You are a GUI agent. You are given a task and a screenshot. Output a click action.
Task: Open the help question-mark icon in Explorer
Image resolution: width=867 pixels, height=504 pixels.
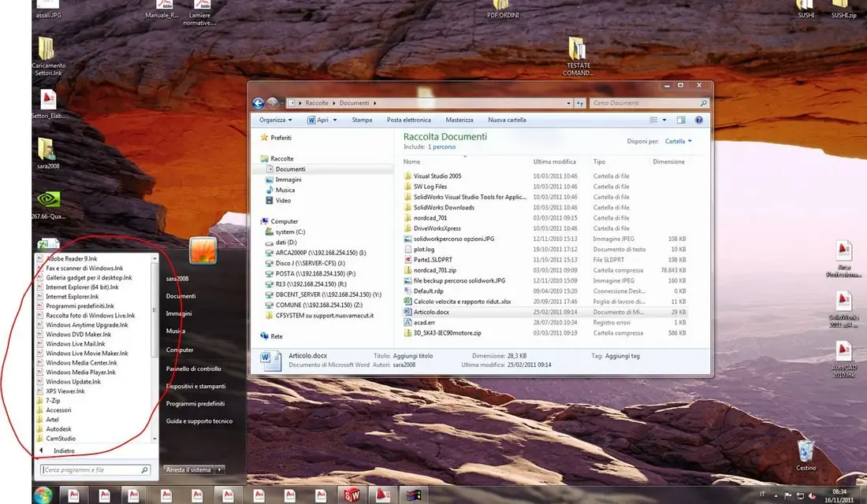(699, 120)
